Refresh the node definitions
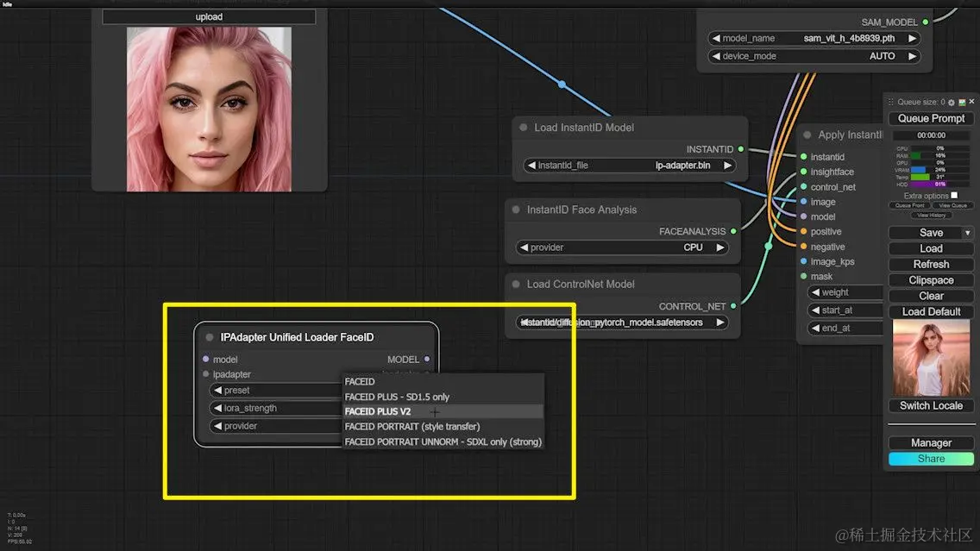Image resolution: width=980 pixels, height=551 pixels. [x=931, y=264]
